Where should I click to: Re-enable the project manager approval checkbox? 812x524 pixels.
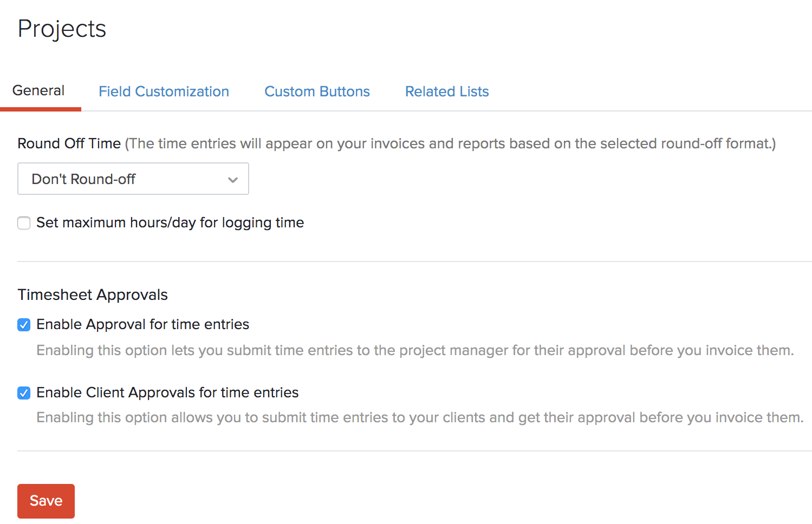[24, 324]
